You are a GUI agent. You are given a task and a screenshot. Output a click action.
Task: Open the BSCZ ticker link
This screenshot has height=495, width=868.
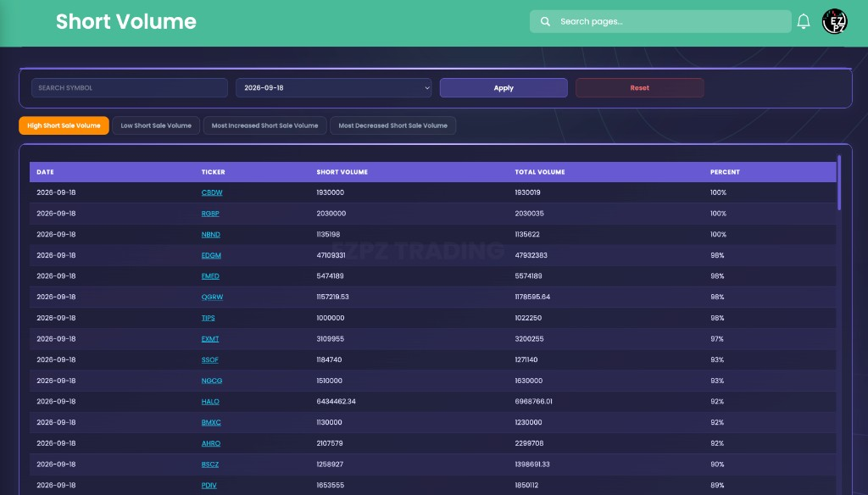[x=210, y=464]
